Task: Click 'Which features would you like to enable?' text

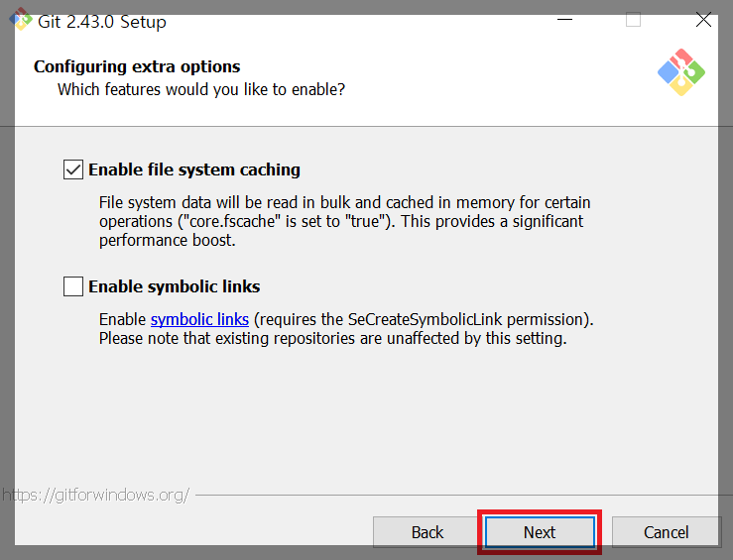Action: tap(201, 89)
